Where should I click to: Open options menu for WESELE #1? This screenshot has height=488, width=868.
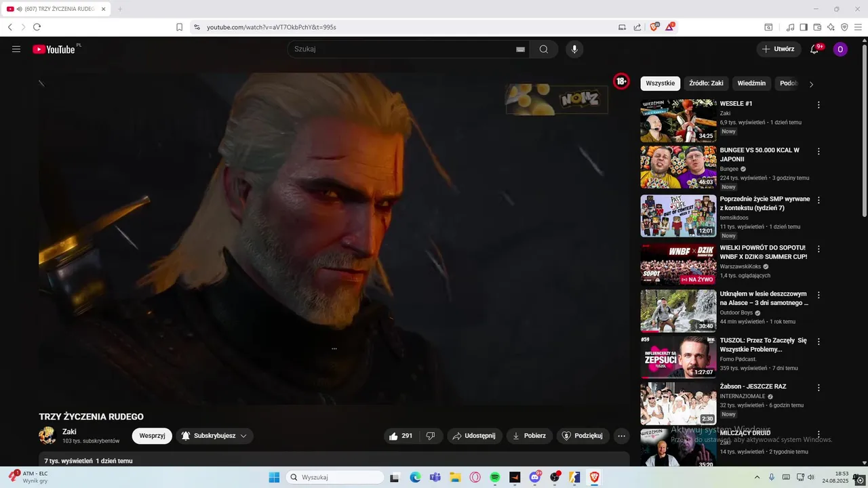click(818, 105)
